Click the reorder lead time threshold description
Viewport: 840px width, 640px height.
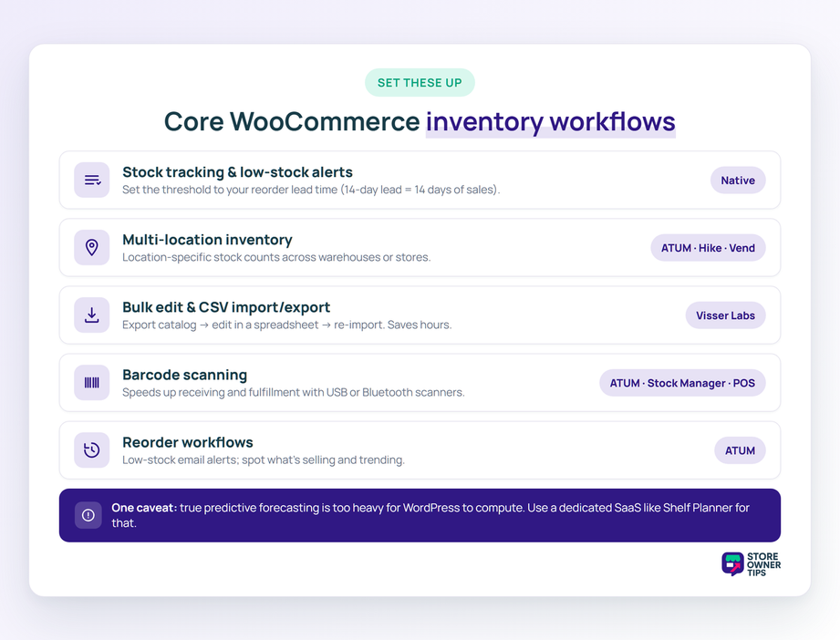pos(311,190)
